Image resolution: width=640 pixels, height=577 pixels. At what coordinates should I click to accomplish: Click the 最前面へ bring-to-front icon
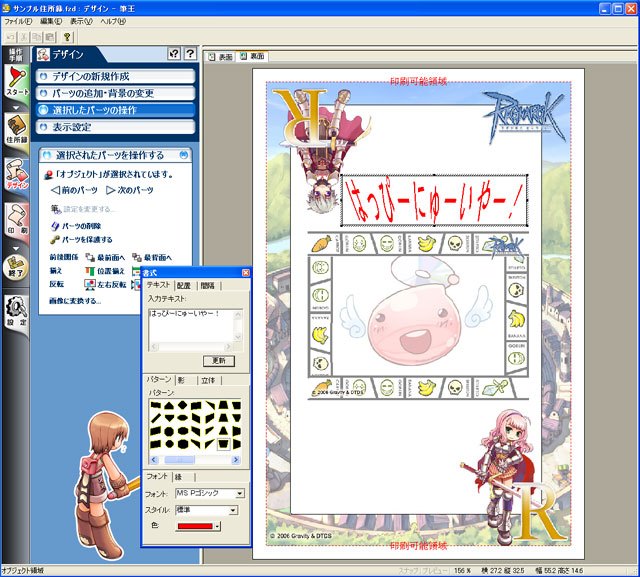click(90, 257)
